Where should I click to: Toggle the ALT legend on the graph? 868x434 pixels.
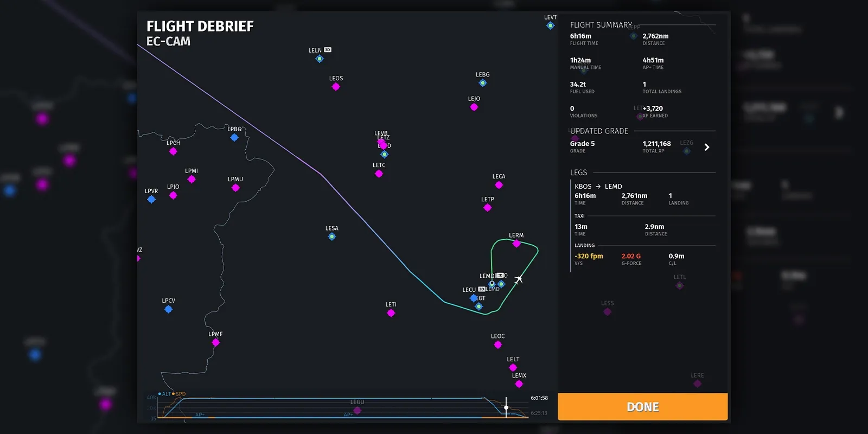(x=164, y=394)
